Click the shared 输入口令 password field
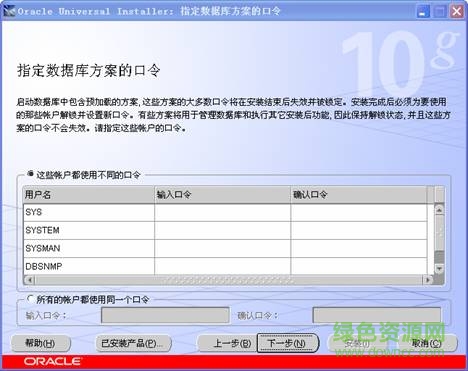The width and height of the screenshot is (468, 371). tap(165, 315)
